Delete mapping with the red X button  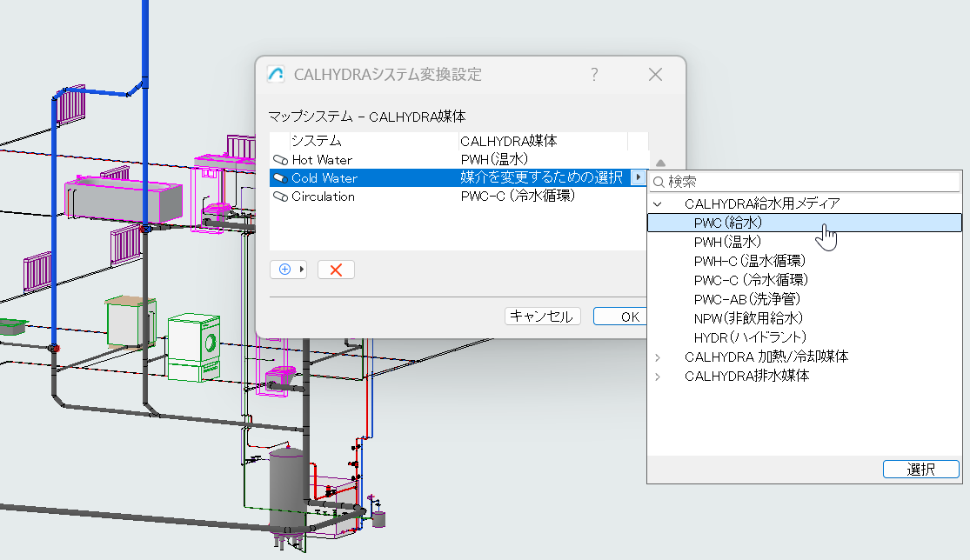tap(336, 270)
